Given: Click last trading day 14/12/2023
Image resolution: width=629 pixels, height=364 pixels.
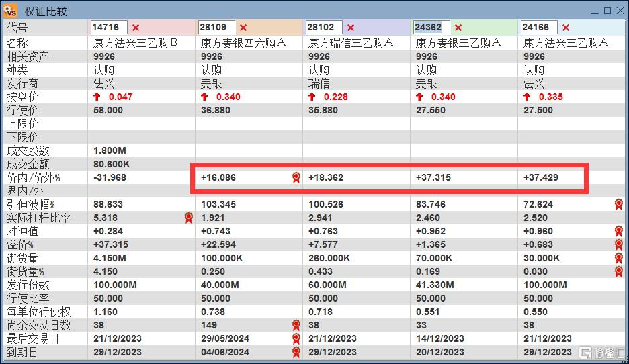Looking at the screenshot, I should 440,338.
